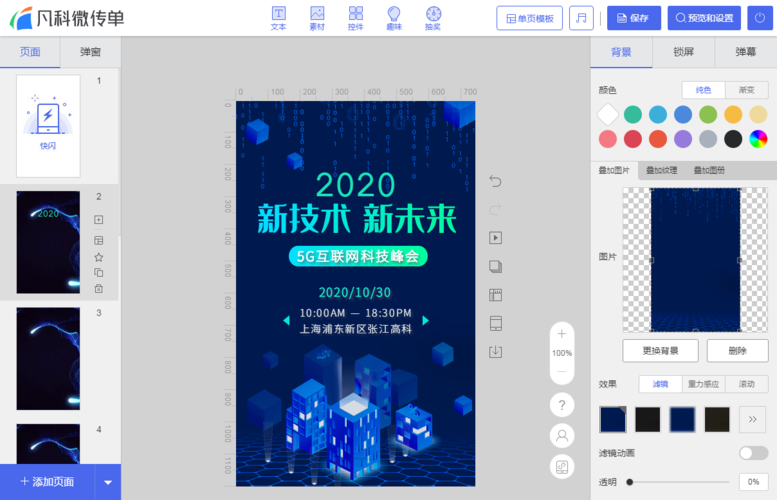The image size is (777, 500).
Task: Pick the teal green color swatch
Action: click(x=633, y=114)
